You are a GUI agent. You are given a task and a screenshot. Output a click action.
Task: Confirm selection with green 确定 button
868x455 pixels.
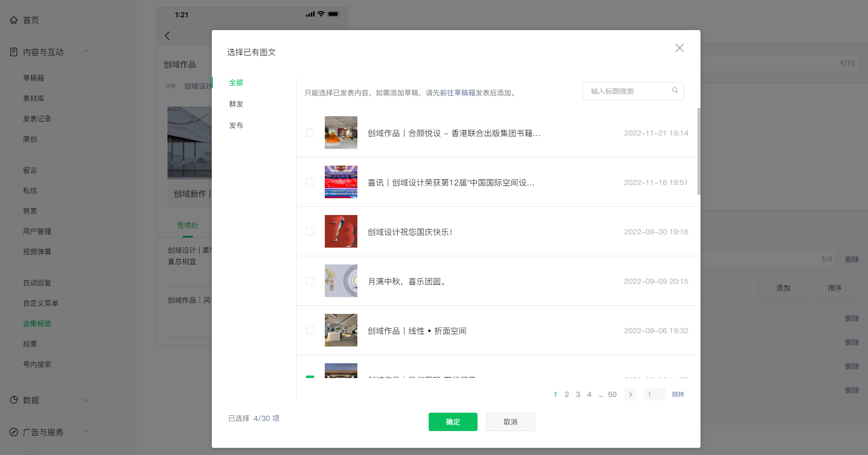point(453,422)
